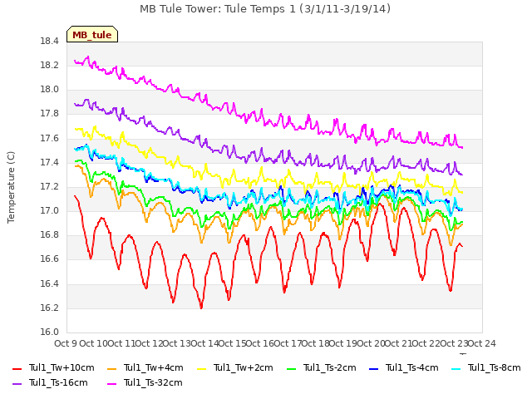
Task: Select the Tul1_Tw+4cm legend label
Action: (x=153, y=367)
